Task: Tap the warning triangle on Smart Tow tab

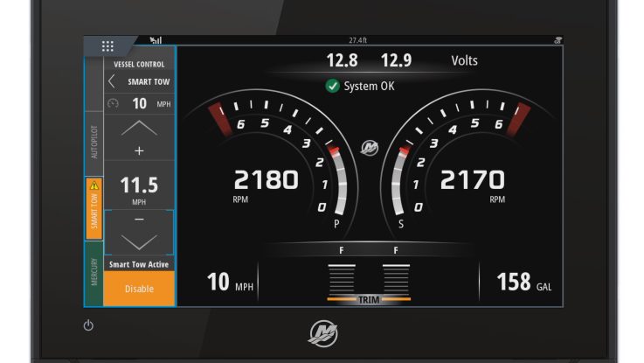Action: 94,185
